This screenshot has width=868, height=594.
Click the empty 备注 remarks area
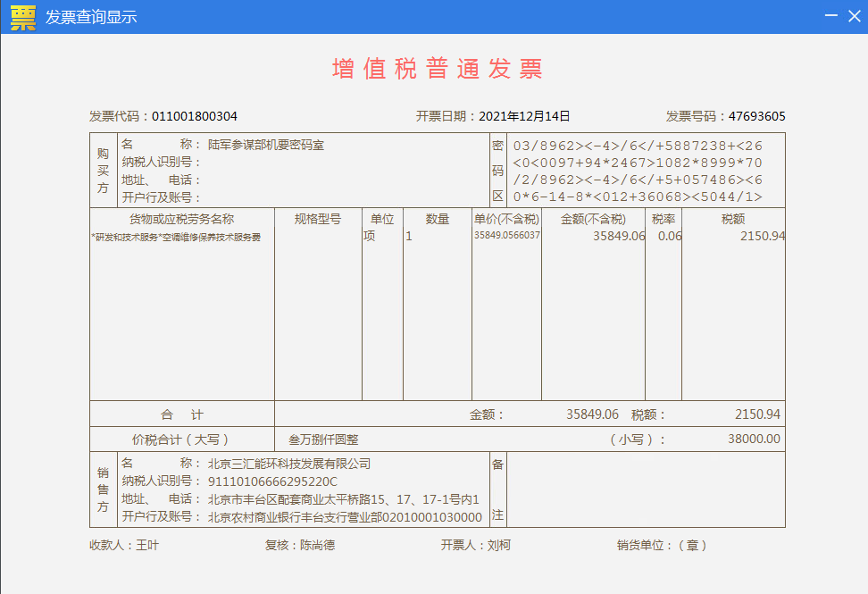[645, 489]
